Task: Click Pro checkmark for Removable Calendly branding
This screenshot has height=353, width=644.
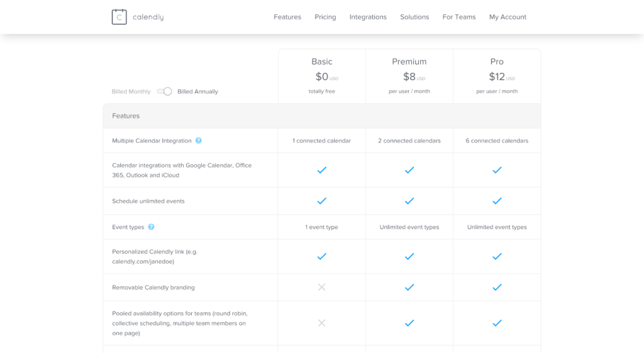Action: pyautogui.click(x=497, y=287)
